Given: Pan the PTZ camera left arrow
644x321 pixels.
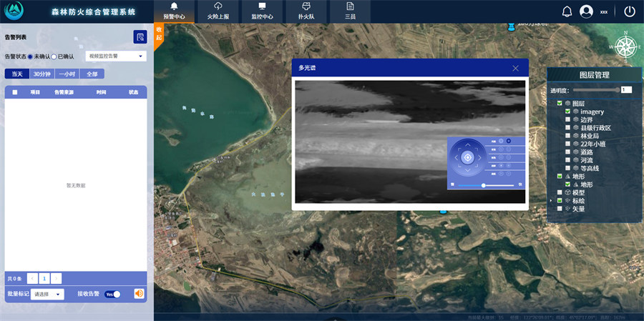Looking at the screenshot, I should [457, 157].
